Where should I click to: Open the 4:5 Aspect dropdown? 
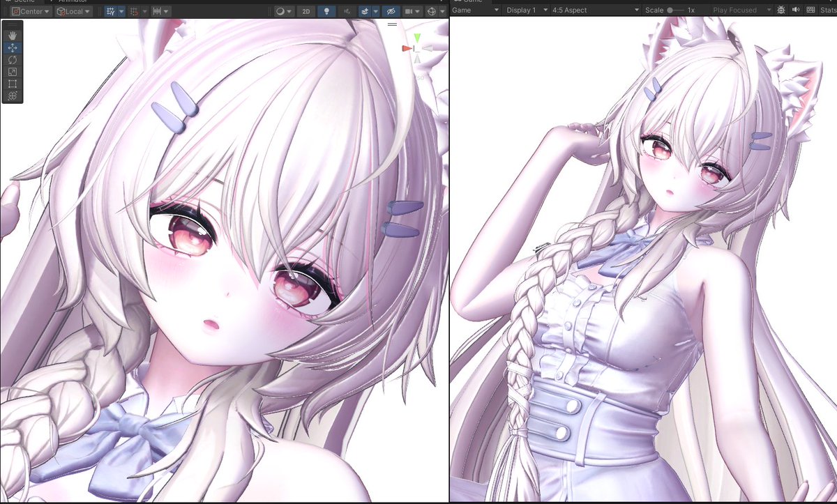tap(596, 10)
